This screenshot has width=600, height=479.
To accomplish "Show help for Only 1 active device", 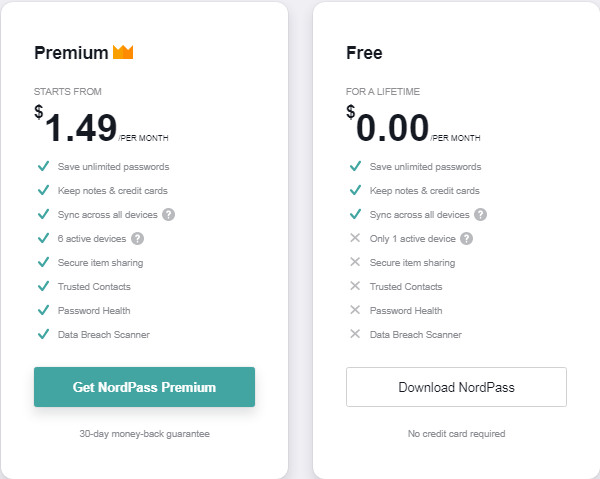I will coord(466,239).
